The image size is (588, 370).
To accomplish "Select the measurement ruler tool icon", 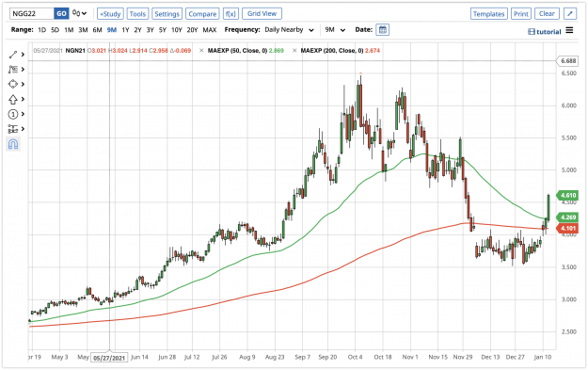I will point(13,129).
